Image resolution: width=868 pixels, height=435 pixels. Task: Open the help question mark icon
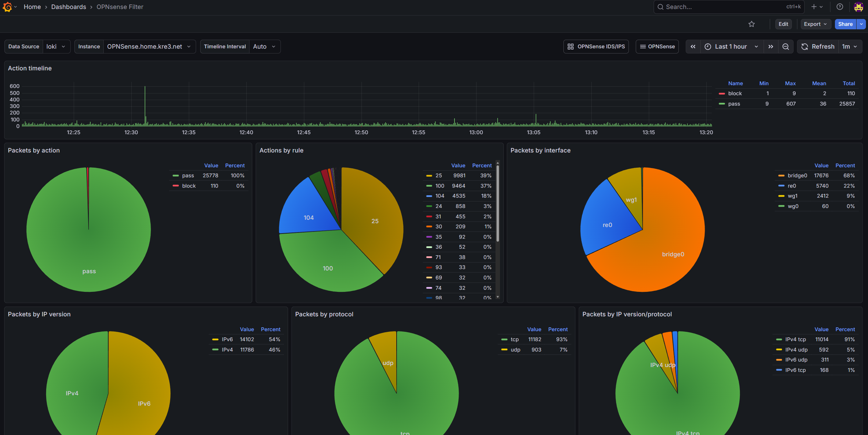(x=840, y=7)
